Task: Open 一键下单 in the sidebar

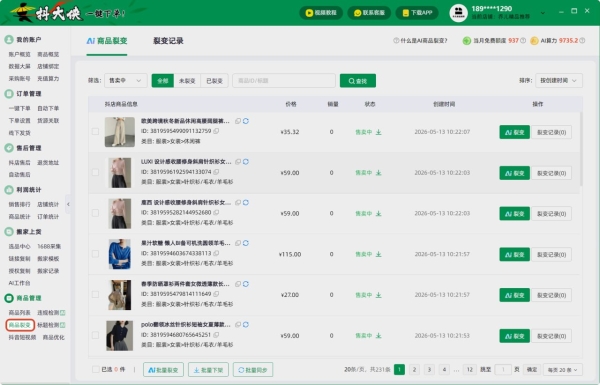Action: (x=20, y=108)
